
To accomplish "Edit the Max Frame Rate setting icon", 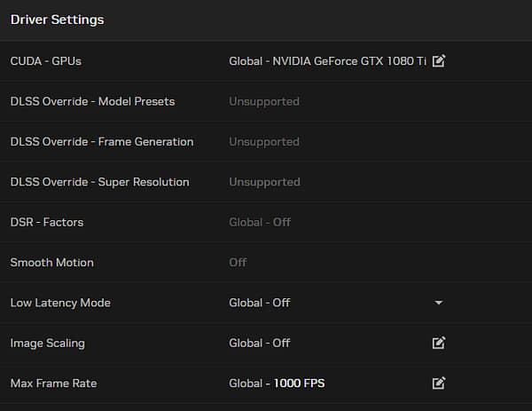I will (x=438, y=383).
